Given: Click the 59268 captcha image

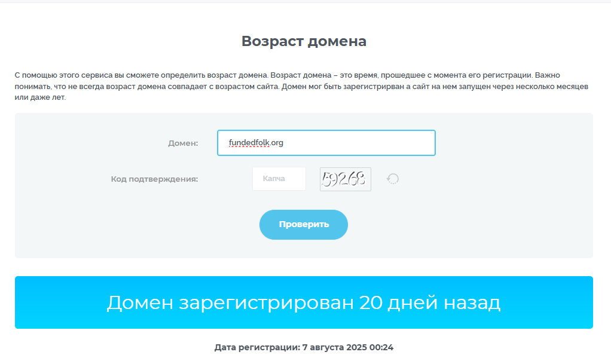Looking at the screenshot, I should (x=345, y=179).
